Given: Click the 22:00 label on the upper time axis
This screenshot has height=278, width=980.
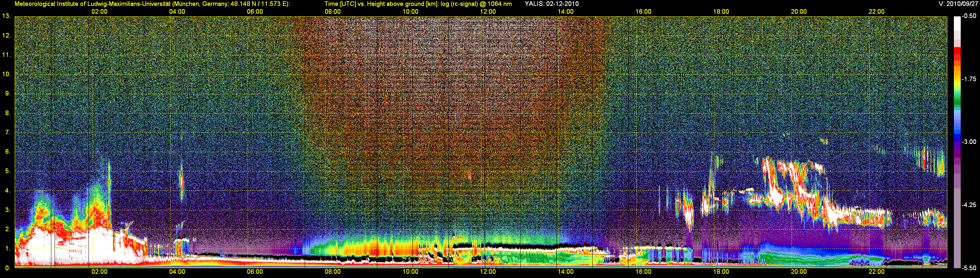Looking at the screenshot, I should [876, 12].
